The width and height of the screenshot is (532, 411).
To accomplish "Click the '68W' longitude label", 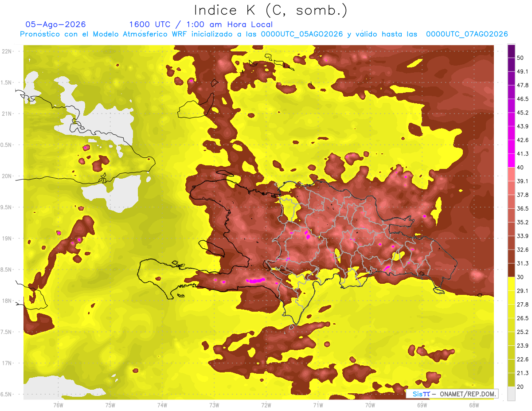I will click(474, 405).
